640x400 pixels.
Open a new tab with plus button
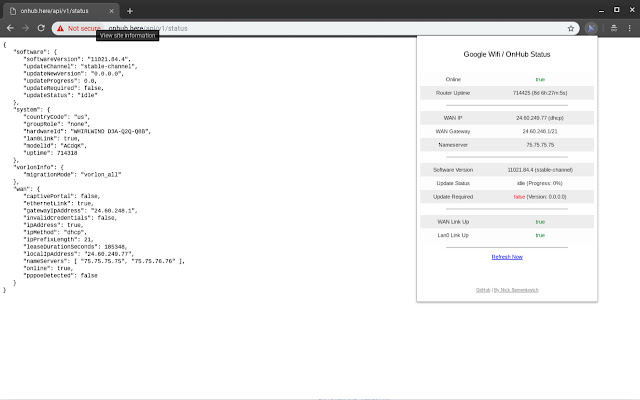point(130,11)
